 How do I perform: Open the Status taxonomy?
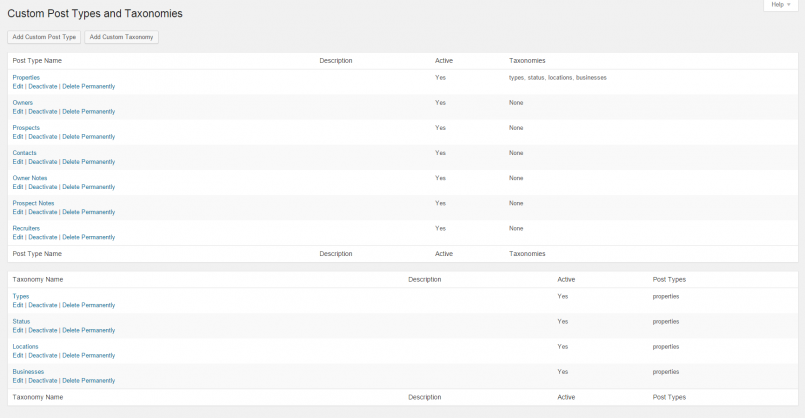tap(22, 321)
